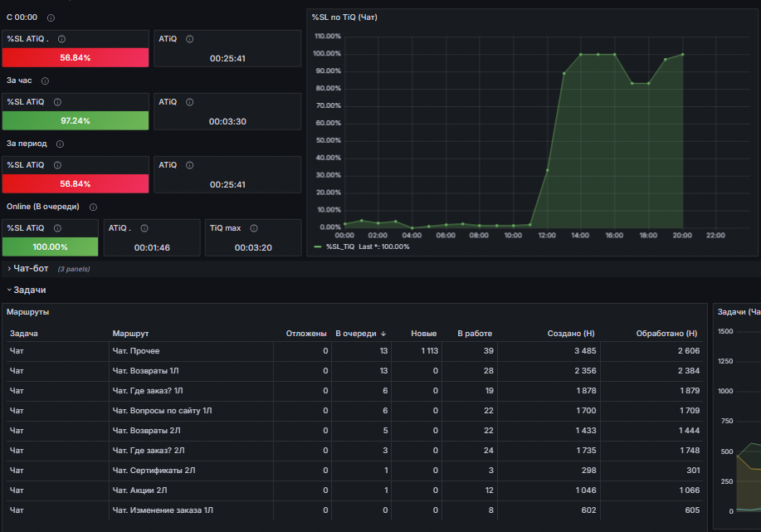Click info icon next to 'Online (В очереди)'
The height and width of the screenshot is (532, 761).
point(93,207)
